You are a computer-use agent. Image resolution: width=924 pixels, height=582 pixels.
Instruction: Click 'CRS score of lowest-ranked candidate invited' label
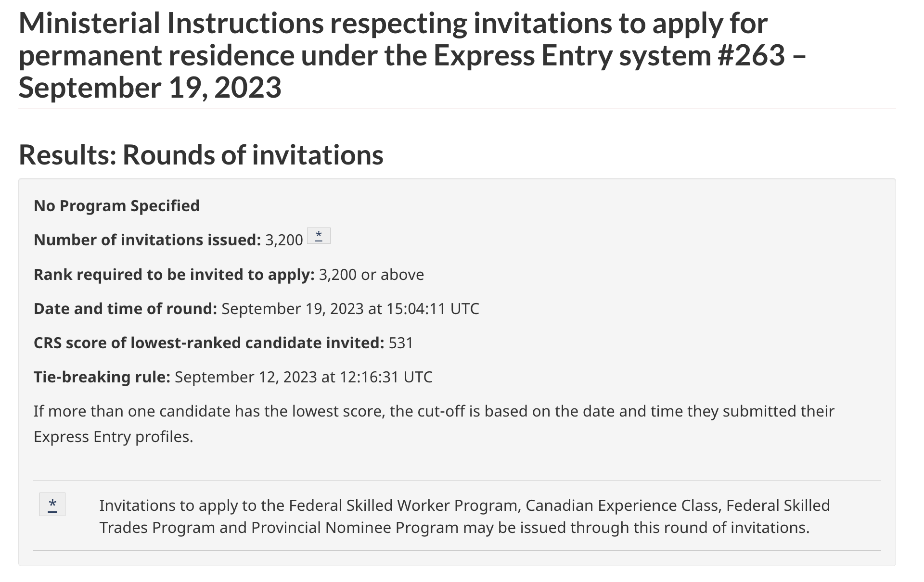209,343
